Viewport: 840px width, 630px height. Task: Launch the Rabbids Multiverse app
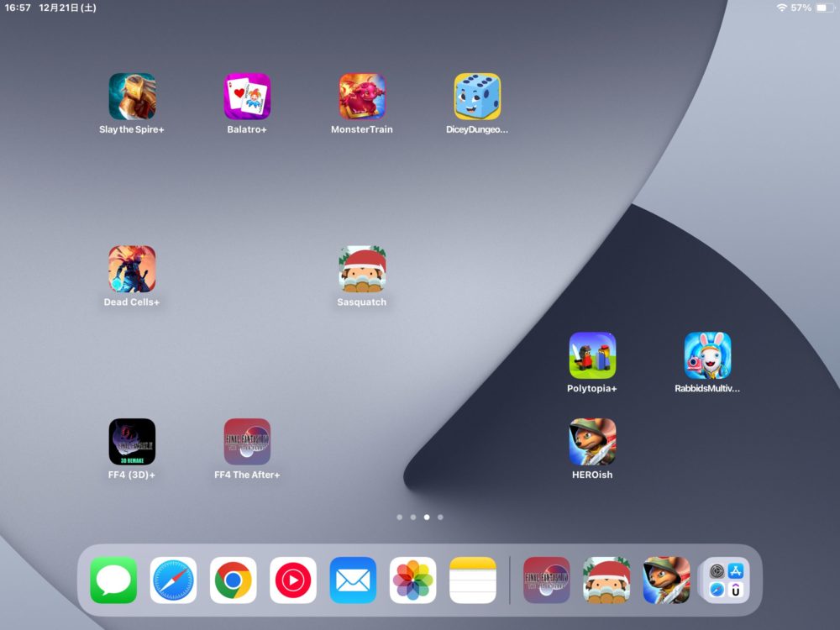coord(707,355)
